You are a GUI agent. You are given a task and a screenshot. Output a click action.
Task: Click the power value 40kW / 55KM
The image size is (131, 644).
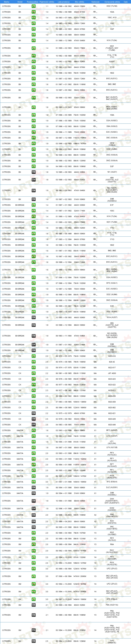pyautogui.click(x=79, y=6)
